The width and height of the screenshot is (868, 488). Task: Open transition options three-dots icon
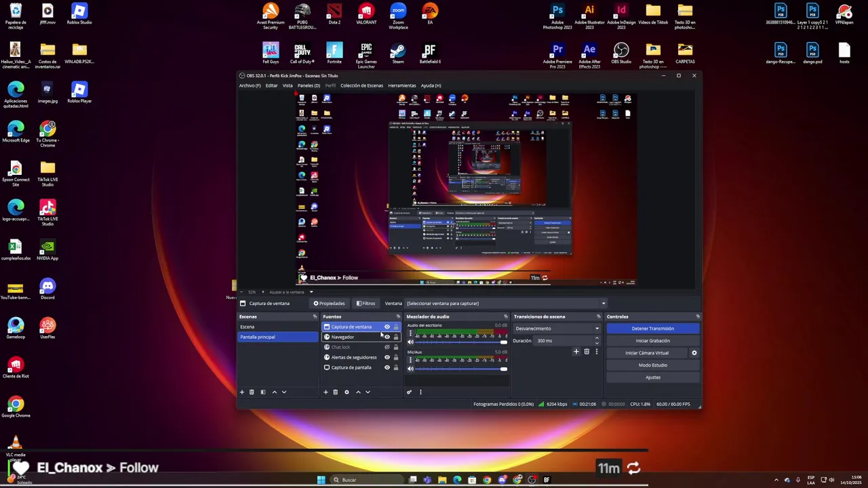pos(597,351)
